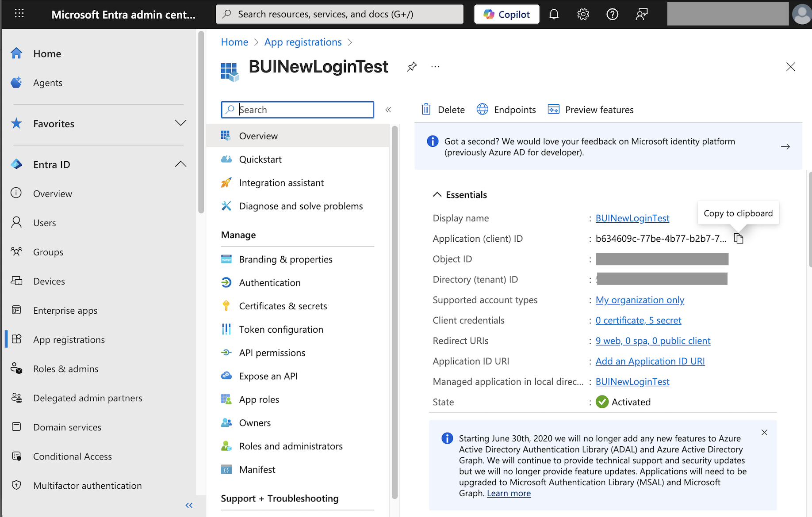Pin BUINewLoginTest to favorites
This screenshot has height=517, width=812.
(411, 66)
